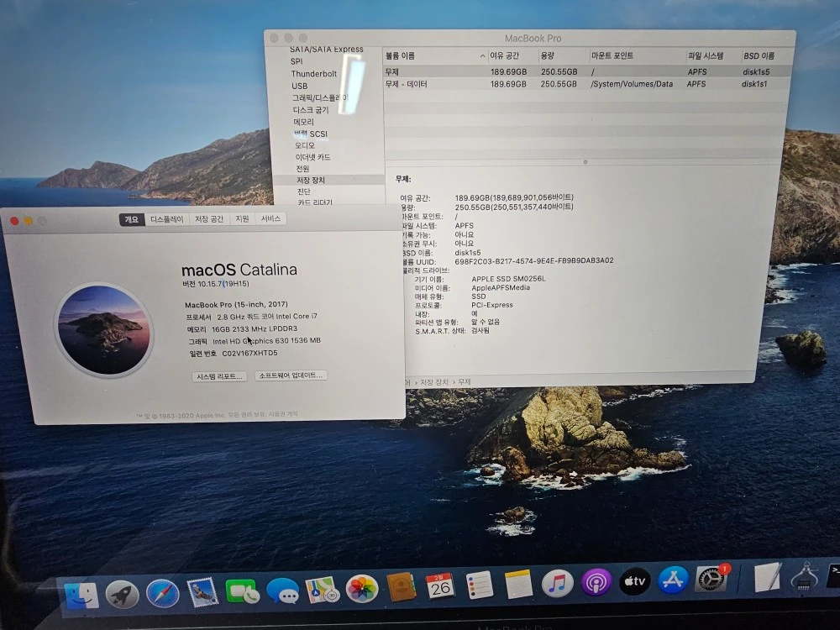Select 디스크 굽기 in the sidebar
The width and height of the screenshot is (840, 630).
[x=311, y=110]
